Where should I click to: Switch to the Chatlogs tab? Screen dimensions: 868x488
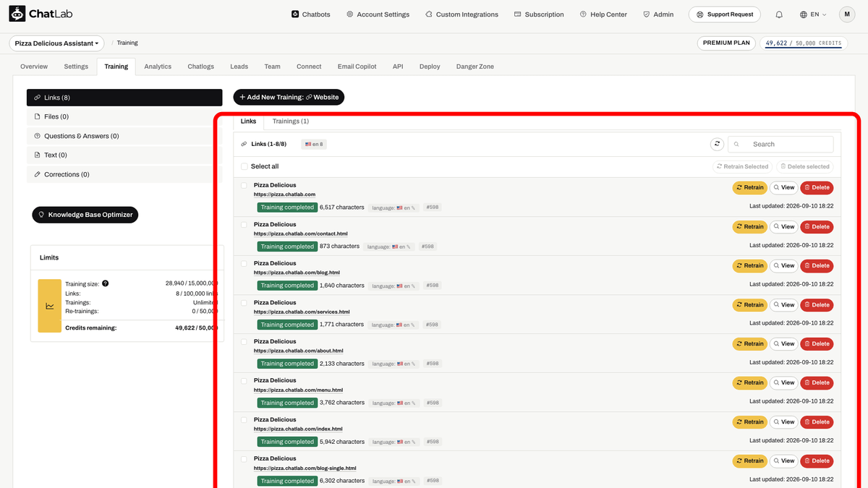coord(201,67)
